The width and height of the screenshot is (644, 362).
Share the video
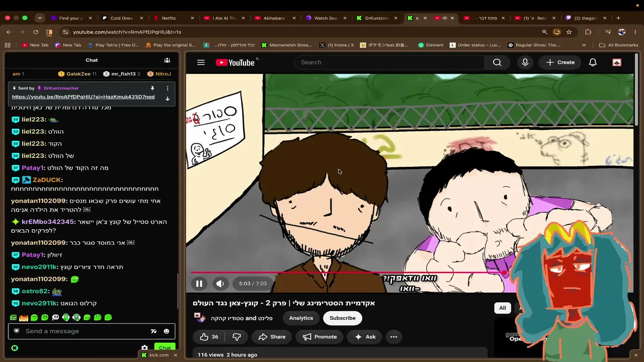pos(272,337)
